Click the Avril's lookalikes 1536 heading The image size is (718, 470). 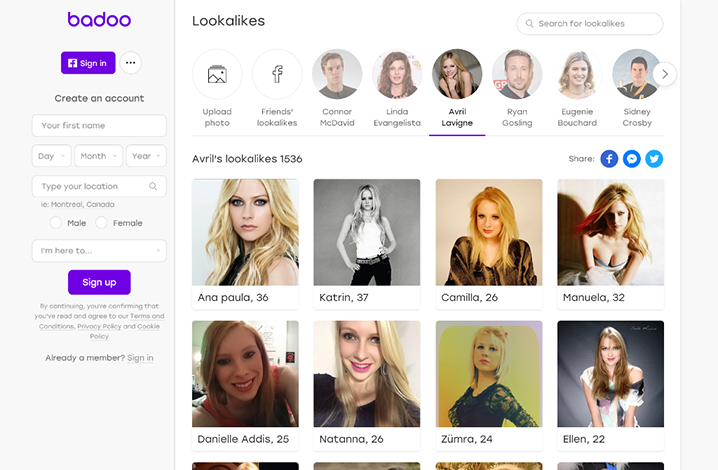tap(247, 158)
